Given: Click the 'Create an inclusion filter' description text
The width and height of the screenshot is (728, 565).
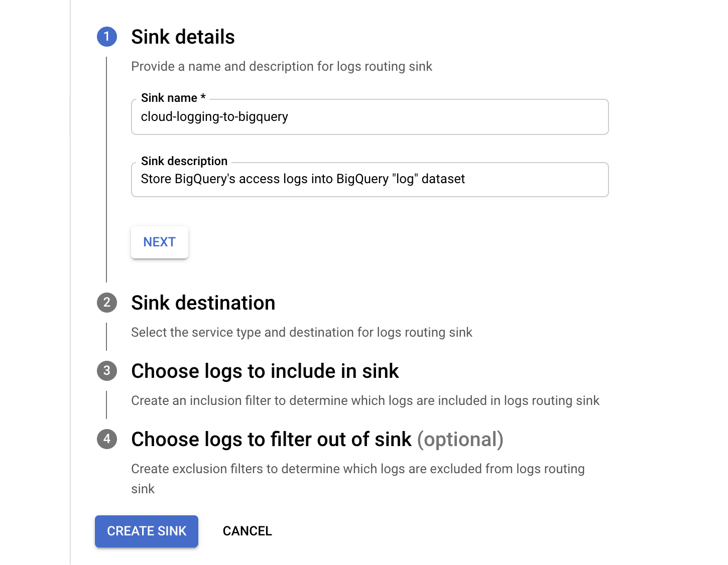Looking at the screenshot, I should 365,401.
